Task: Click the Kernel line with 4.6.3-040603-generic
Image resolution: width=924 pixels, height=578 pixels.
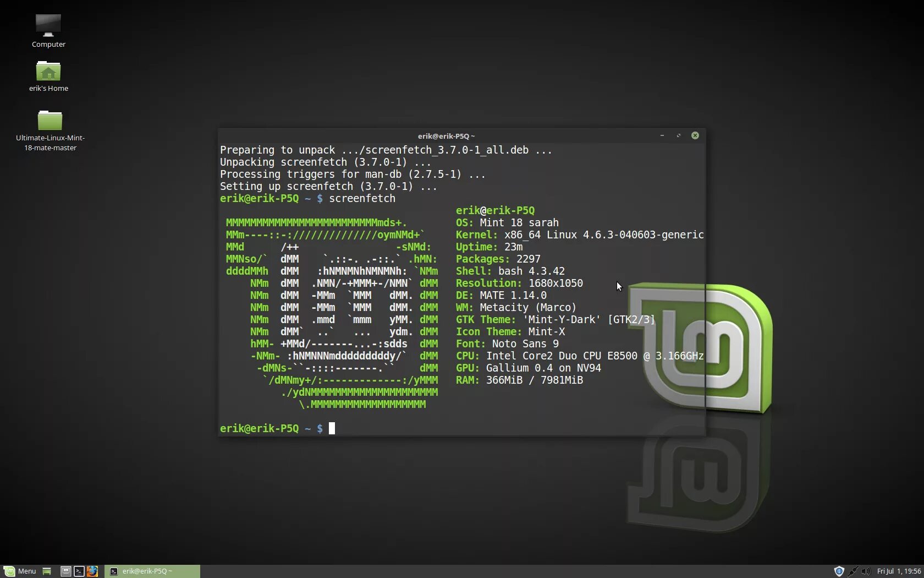Action: [x=580, y=235]
